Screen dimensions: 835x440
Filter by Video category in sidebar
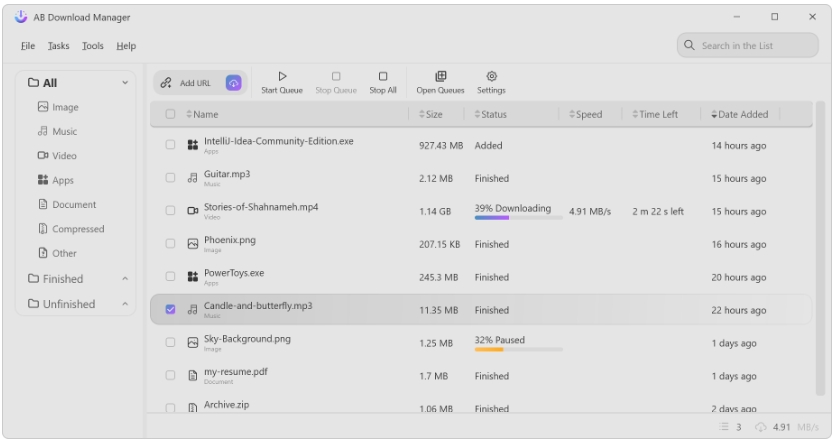click(x=64, y=156)
